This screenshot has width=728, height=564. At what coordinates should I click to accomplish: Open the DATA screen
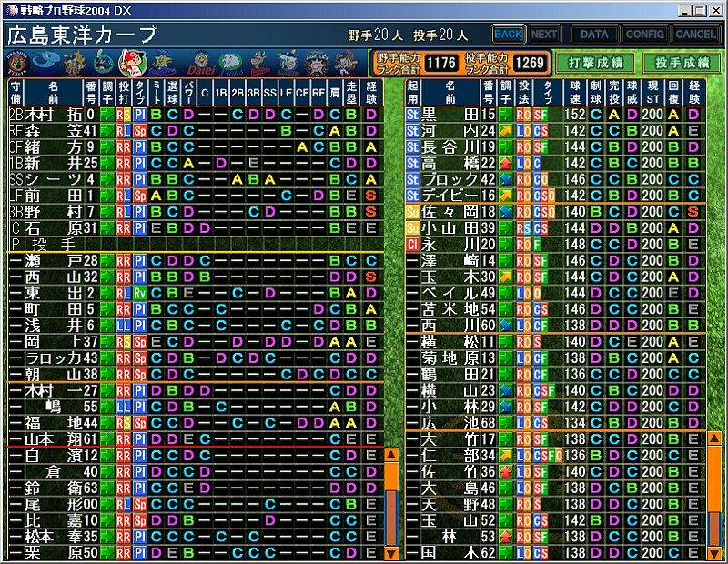coord(594,35)
